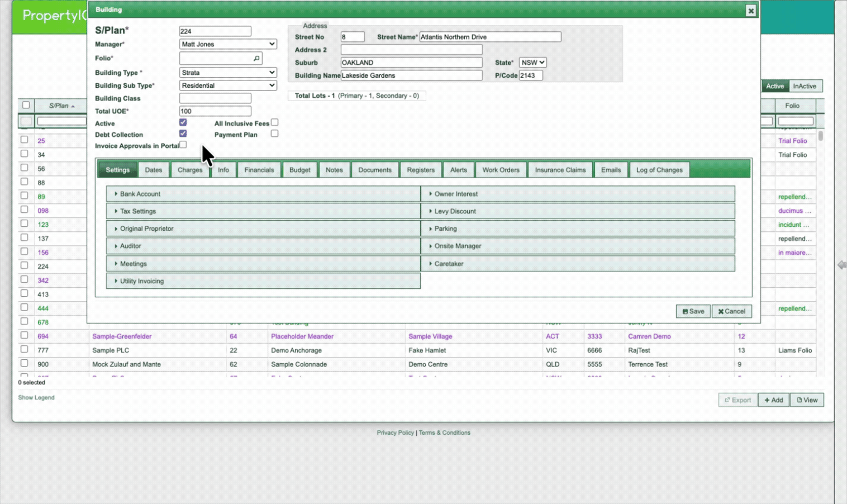Open the Insurance Claims tab
847x504 pixels.
[x=560, y=170]
